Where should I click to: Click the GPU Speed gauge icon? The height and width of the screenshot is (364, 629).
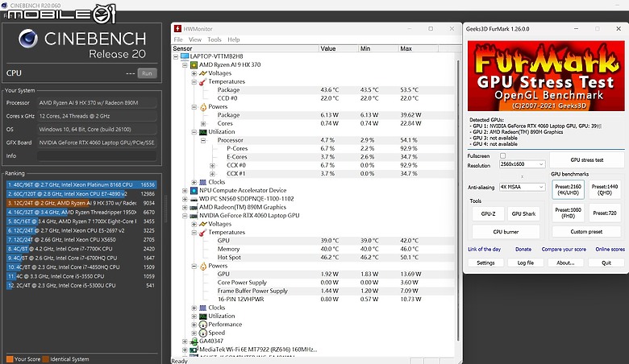pos(203,333)
